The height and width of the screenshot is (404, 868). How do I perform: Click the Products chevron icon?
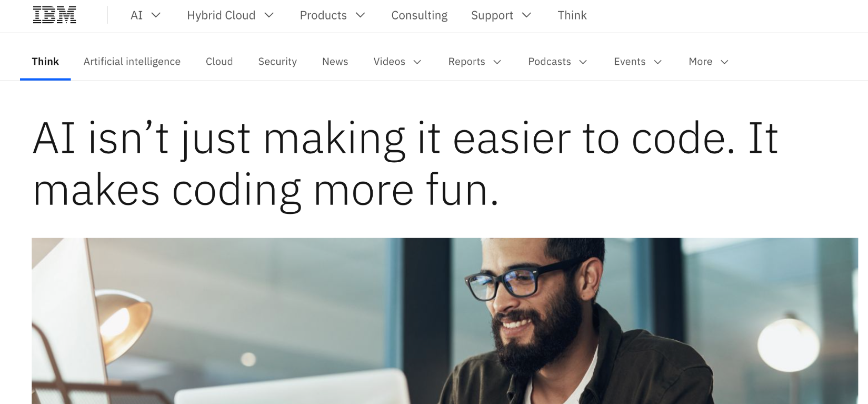click(361, 15)
